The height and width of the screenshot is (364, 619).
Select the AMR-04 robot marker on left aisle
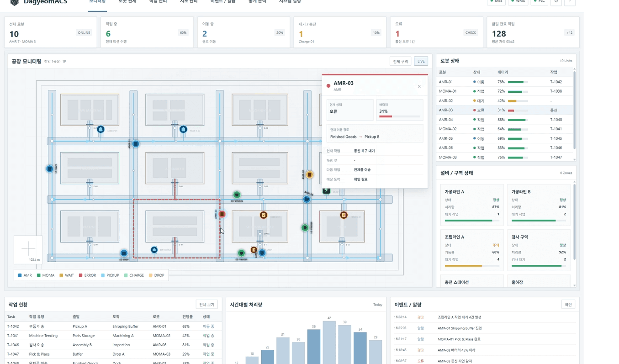tap(50, 169)
